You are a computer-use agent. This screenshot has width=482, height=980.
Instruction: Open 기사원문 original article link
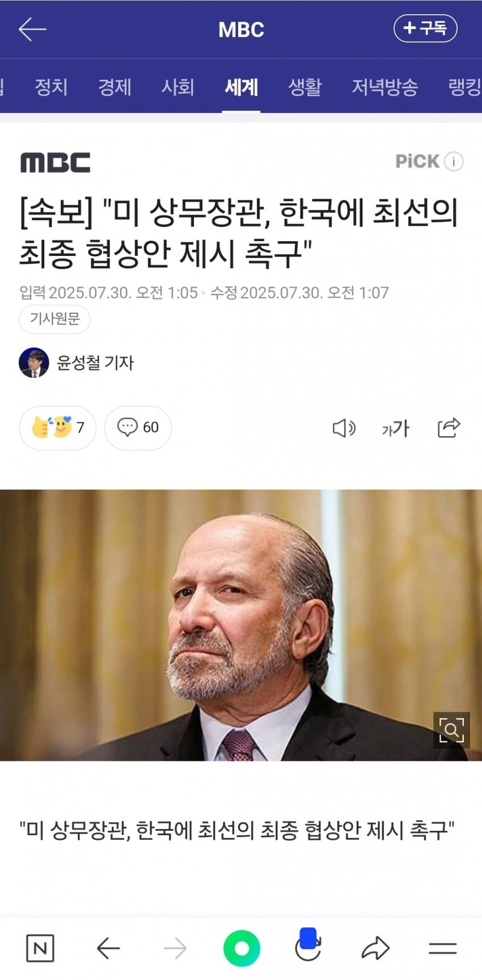pyautogui.click(x=55, y=319)
